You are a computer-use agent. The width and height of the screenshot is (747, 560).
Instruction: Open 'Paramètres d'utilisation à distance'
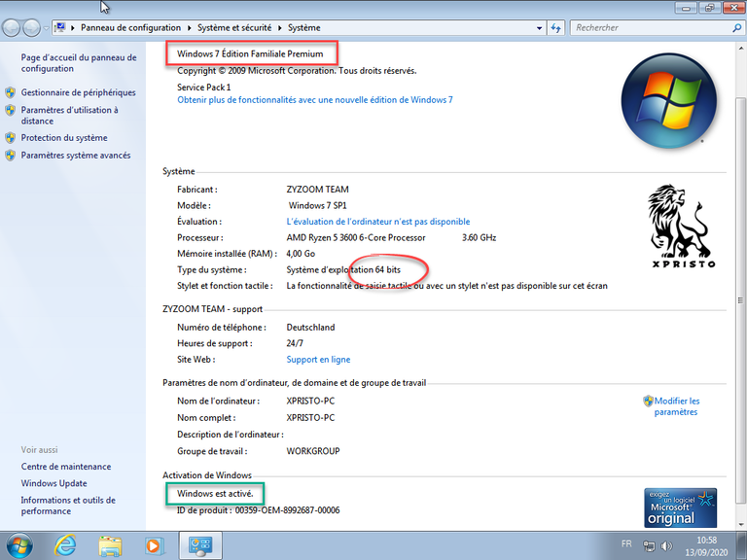tap(70, 116)
